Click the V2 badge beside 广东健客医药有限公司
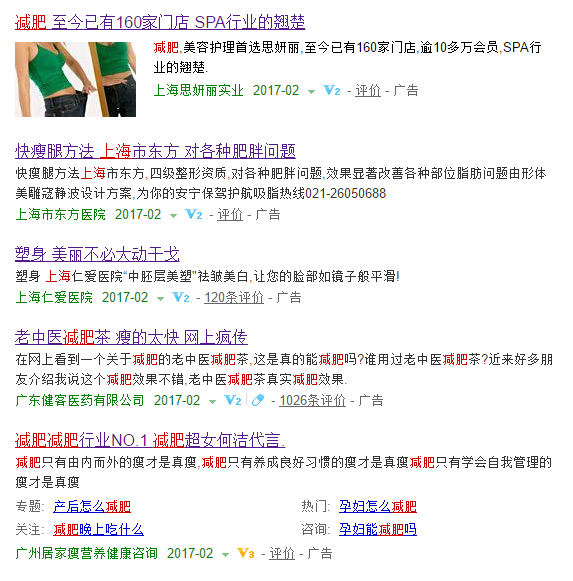Viewport: 573px width, 581px height. coord(233,400)
